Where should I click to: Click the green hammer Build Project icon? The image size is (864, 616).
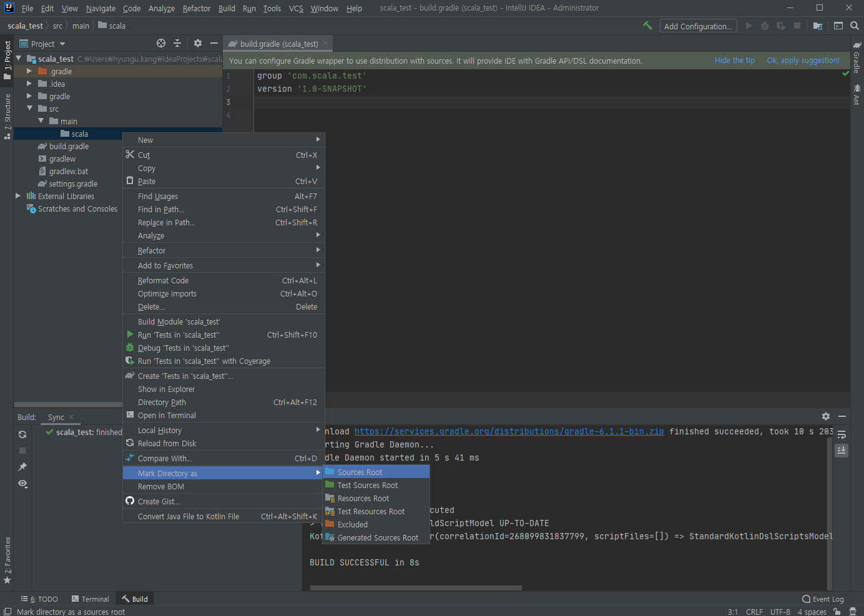tap(647, 26)
